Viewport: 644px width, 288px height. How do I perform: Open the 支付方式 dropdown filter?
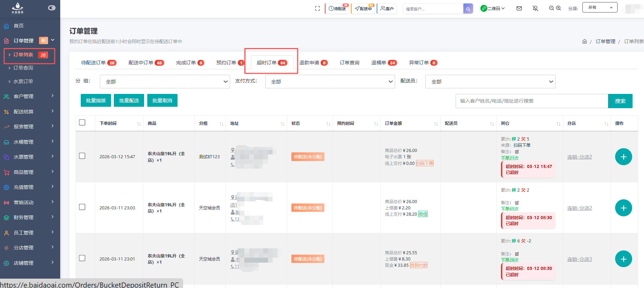pos(330,82)
